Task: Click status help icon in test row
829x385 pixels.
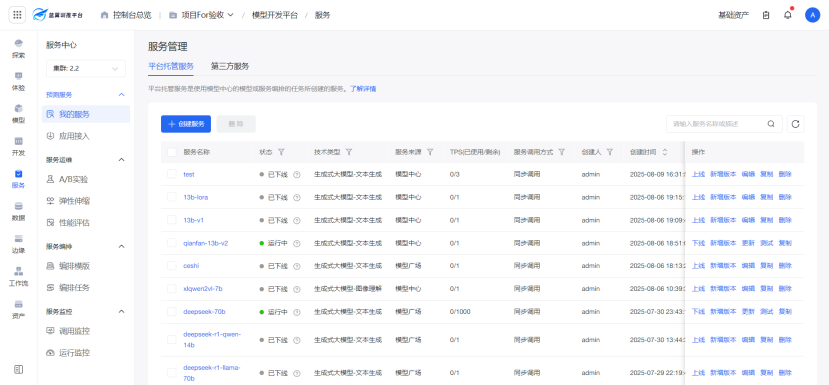Action: pos(297,174)
